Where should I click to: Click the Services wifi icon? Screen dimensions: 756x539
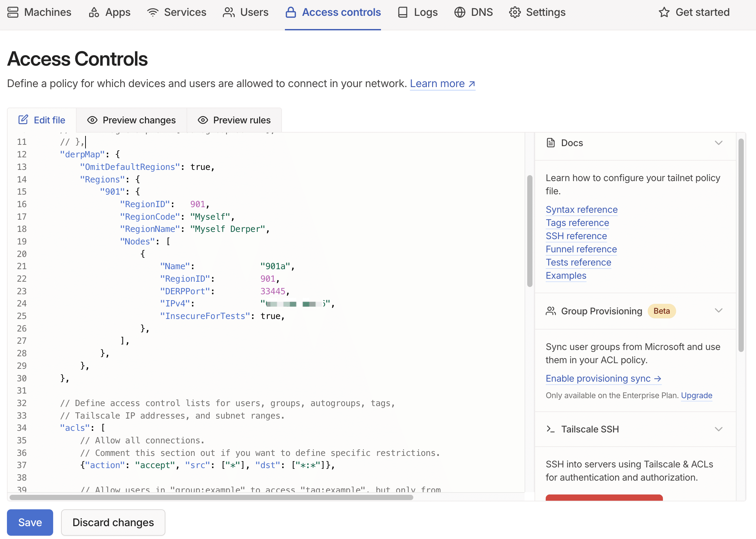pyautogui.click(x=153, y=12)
